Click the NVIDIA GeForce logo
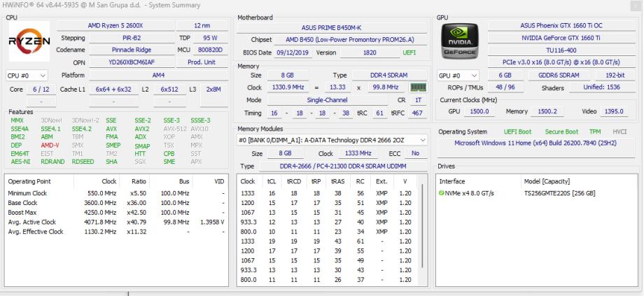The height and width of the screenshot is (296, 644). tap(460, 41)
